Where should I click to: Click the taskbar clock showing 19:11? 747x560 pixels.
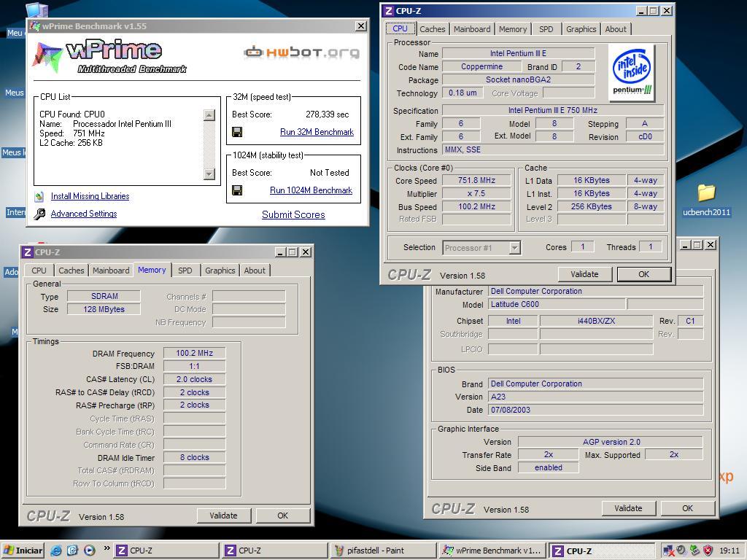click(729, 551)
